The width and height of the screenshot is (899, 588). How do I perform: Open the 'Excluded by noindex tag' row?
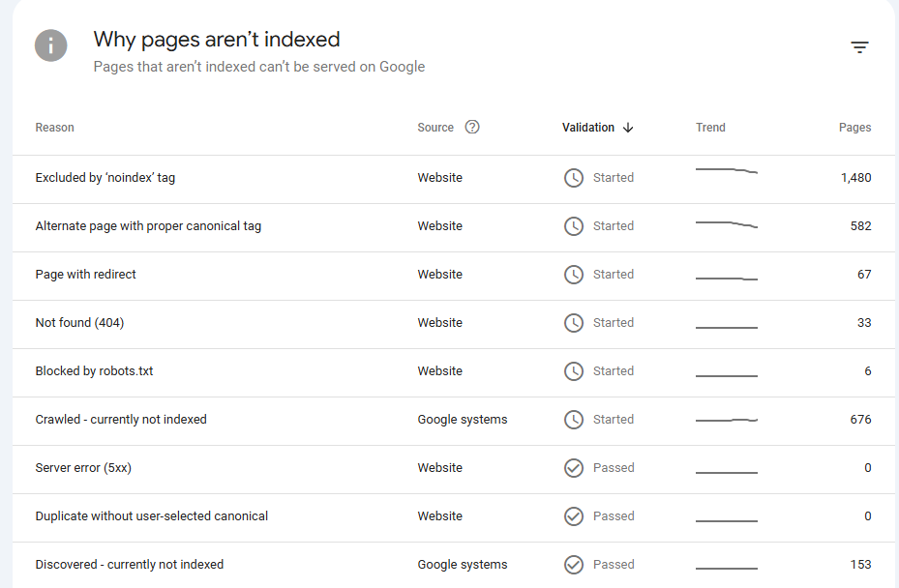point(105,178)
